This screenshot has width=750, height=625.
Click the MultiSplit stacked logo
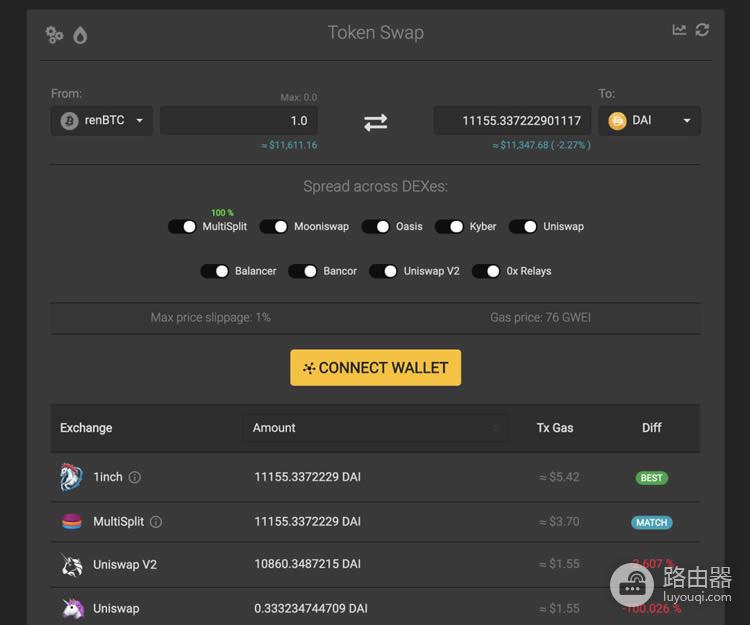pyautogui.click(x=72, y=521)
